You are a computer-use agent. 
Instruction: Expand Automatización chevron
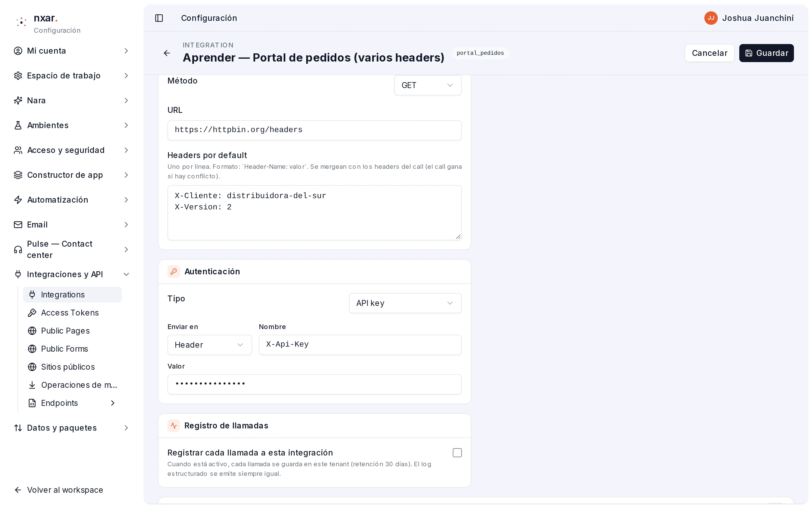pyautogui.click(x=126, y=200)
